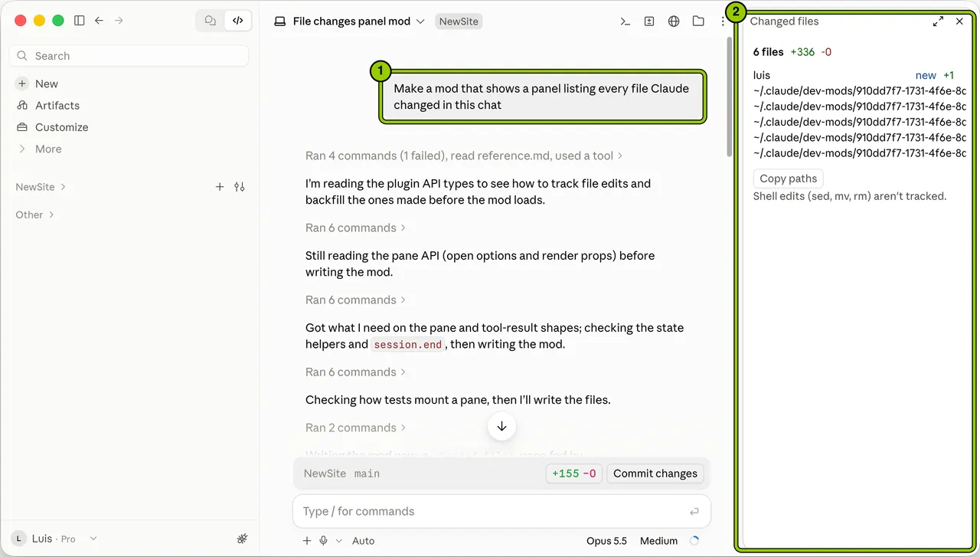980x557 pixels.
Task: Switch to code mode icon
Action: [238, 21]
